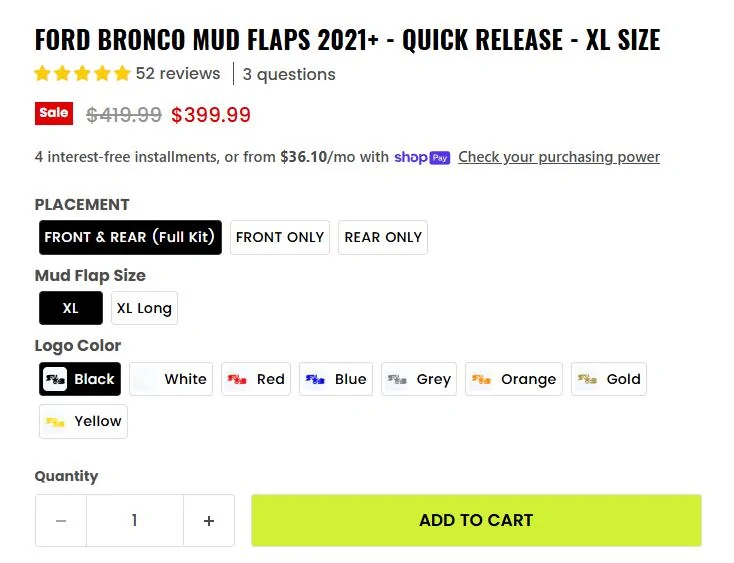Select the White logo color option

click(171, 379)
